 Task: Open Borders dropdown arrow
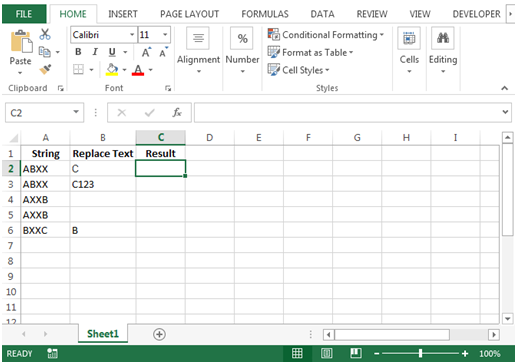(91, 70)
